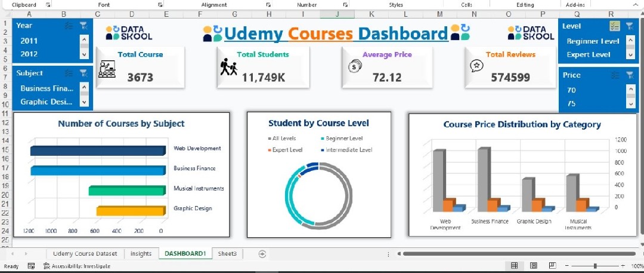Go to the next sheet with the right arrow
Screen dimensions: 644x273
point(26,254)
